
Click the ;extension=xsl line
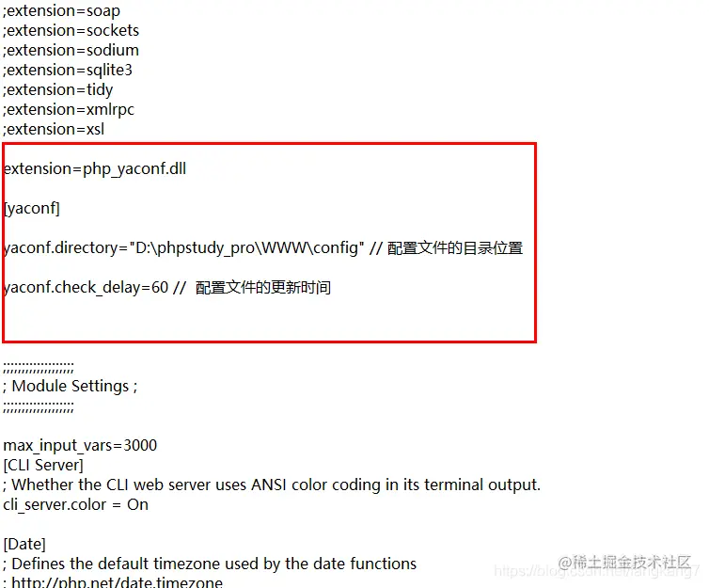point(54,130)
